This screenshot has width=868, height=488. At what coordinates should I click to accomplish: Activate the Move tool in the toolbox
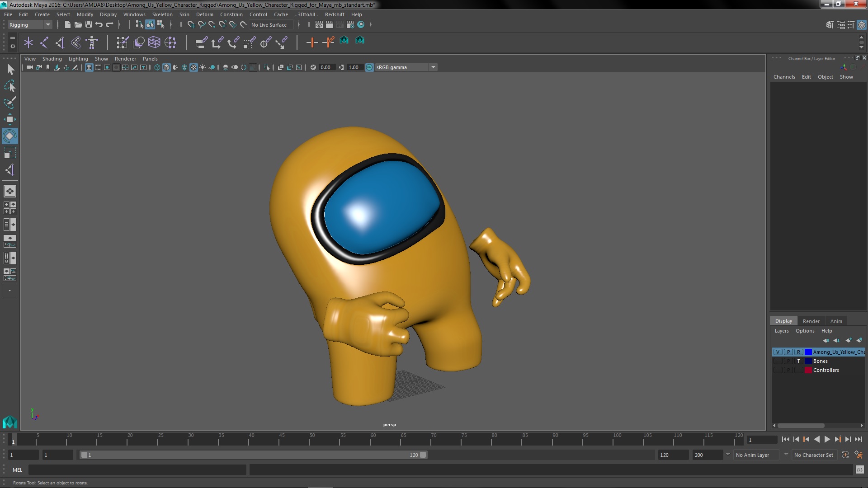point(10,119)
